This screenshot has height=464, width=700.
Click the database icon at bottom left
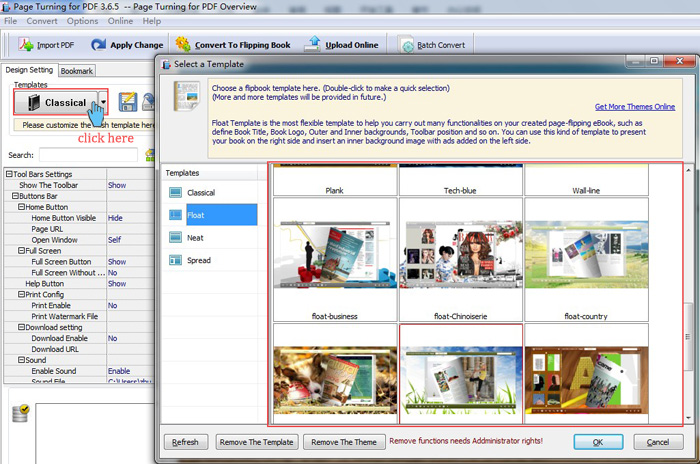pyautogui.click(x=21, y=413)
